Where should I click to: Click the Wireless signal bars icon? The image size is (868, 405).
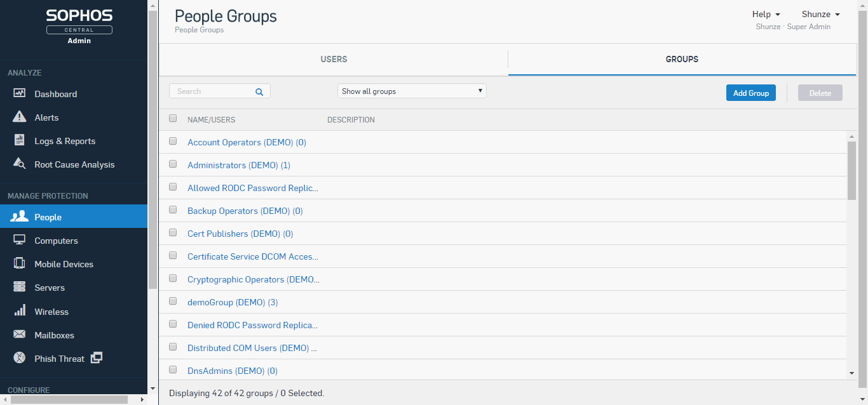(20, 311)
